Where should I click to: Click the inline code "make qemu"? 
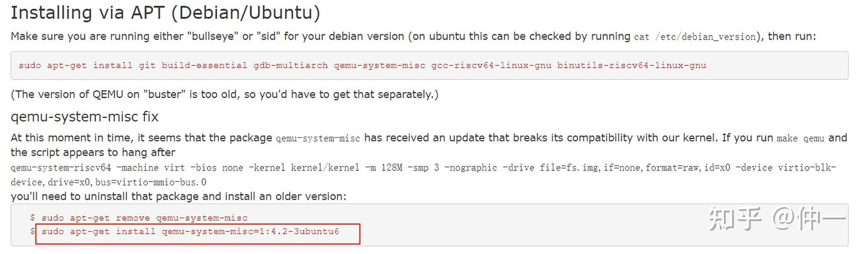pyautogui.click(x=801, y=138)
